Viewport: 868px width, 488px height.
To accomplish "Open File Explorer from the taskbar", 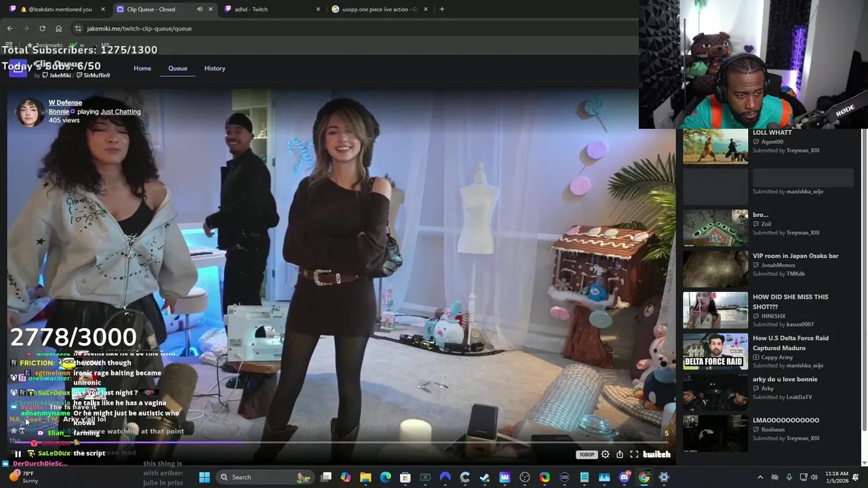I will [366, 477].
